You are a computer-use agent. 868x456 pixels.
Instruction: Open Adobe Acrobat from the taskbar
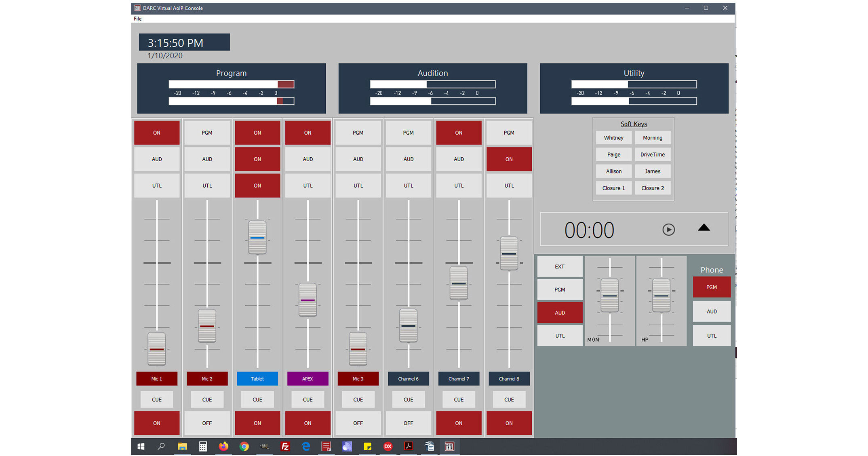point(409,446)
